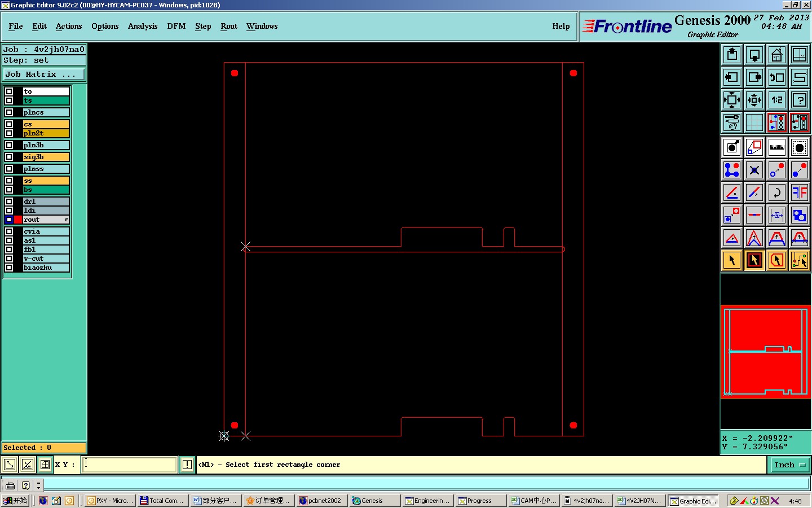Select the 'biaozhu' layer name

46,268
